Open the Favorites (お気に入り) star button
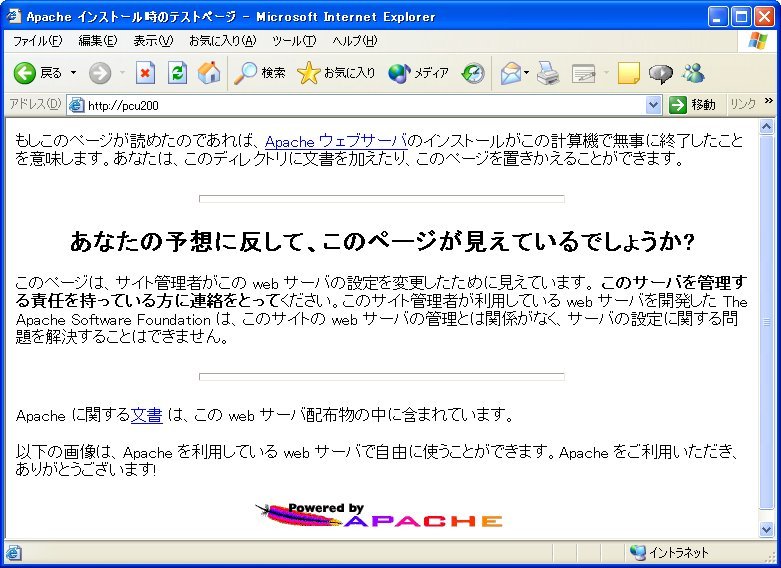The width and height of the screenshot is (781, 568). click(336, 74)
